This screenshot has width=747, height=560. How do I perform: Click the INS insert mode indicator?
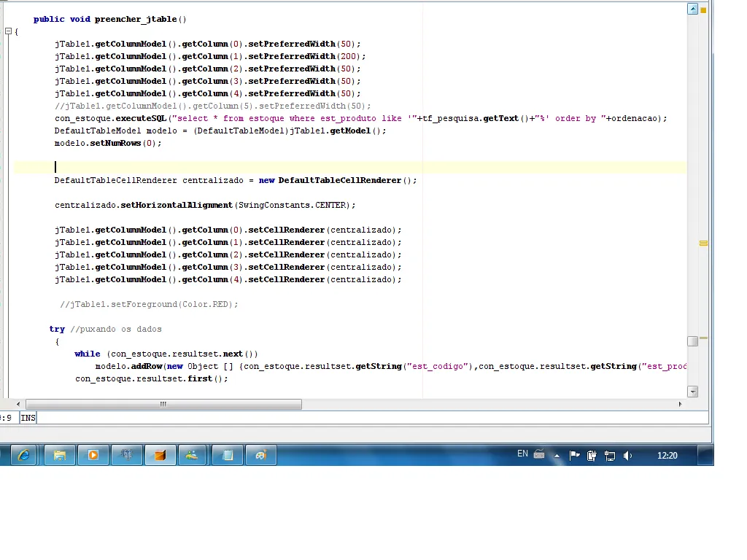point(28,418)
